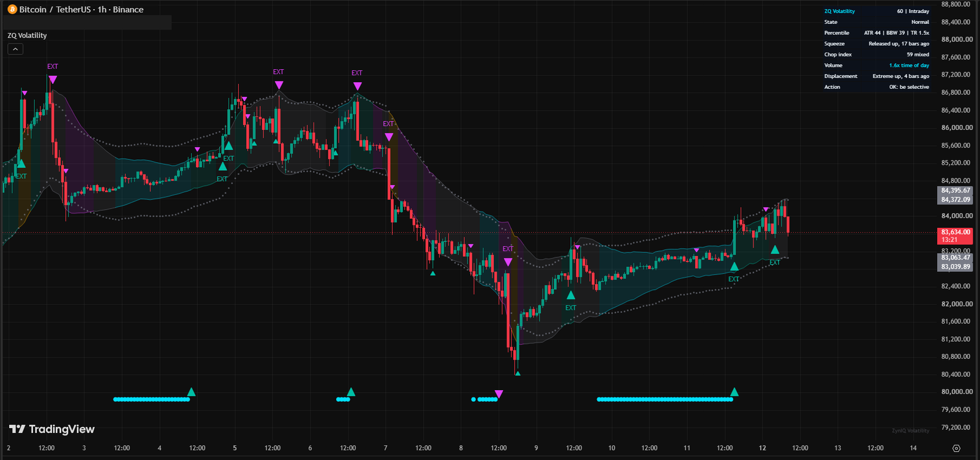Click the teal EXT label under the last candles
The image size is (980, 460).
coord(775,262)
